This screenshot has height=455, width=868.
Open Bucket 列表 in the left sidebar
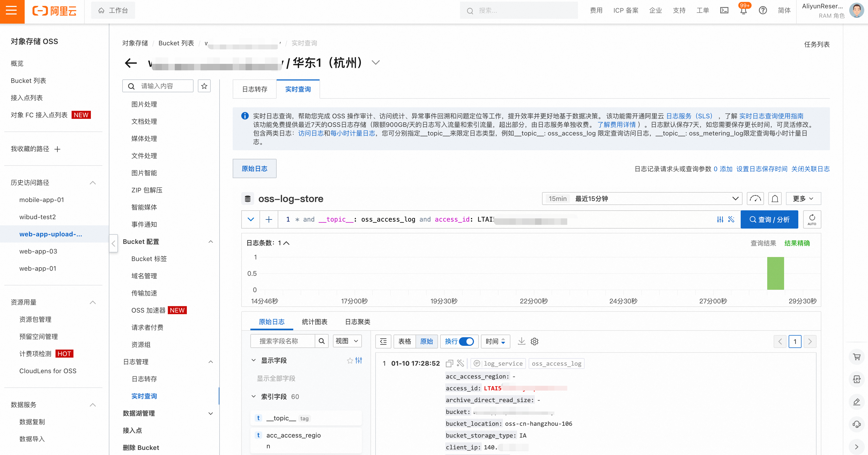pyautogui.click(x=28, y=80)
